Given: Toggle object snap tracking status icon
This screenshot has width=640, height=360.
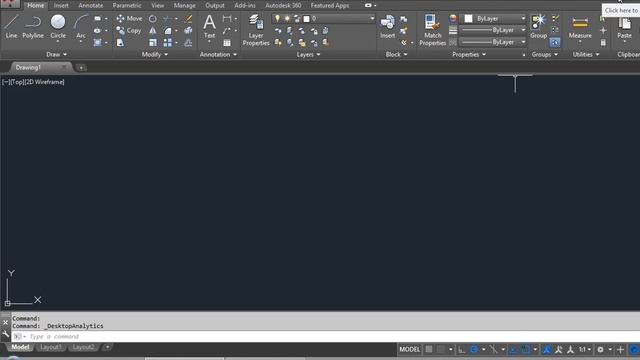Looking at the screenshot, I should pyautogui.click(x=513, y=349).
